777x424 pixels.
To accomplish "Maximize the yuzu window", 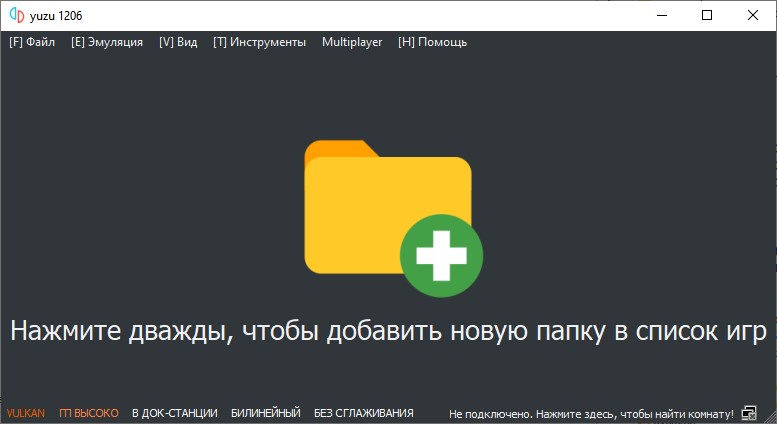I will (707, 15).
